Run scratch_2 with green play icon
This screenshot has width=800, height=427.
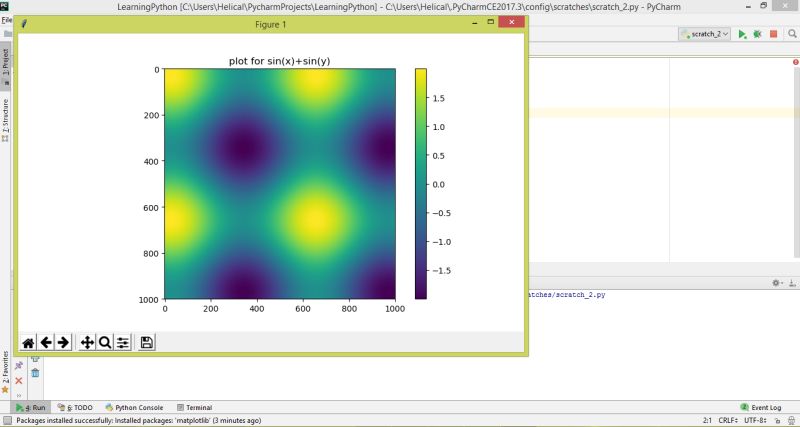(742, 34)
